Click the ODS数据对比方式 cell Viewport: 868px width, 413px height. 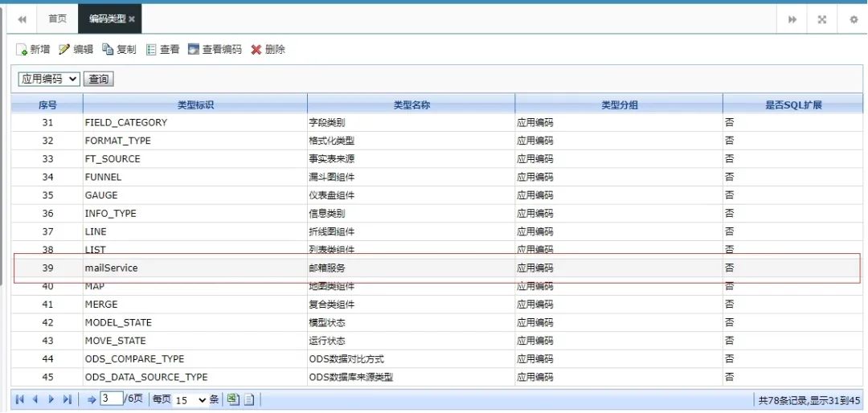pos(411,359)
